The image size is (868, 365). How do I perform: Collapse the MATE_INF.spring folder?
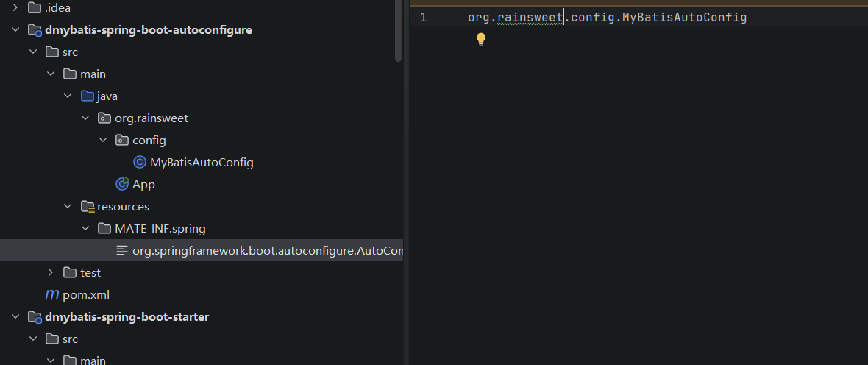85,228
